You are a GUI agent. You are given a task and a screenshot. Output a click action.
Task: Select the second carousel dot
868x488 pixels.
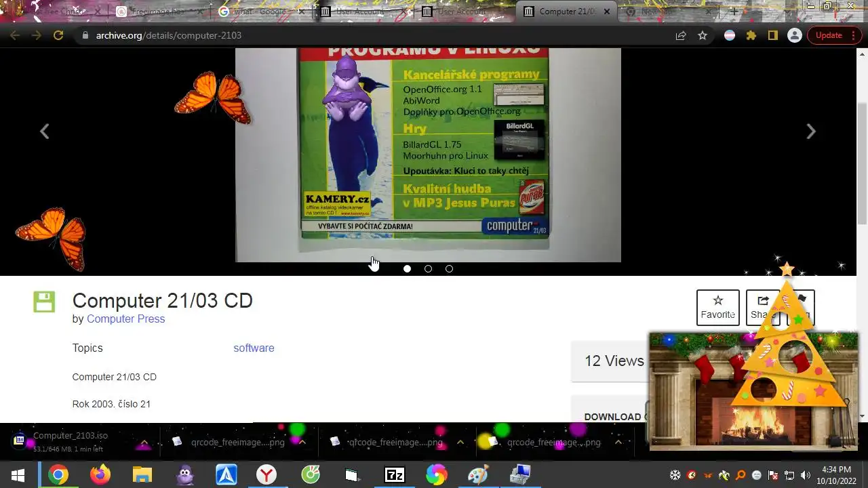428,268
